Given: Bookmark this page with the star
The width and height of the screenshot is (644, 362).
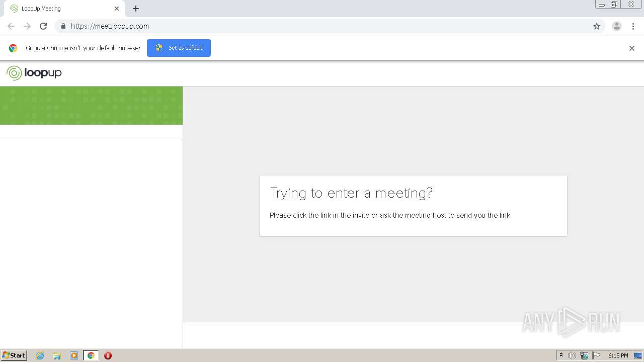Looking at the screenshot, I should (597, 26).
